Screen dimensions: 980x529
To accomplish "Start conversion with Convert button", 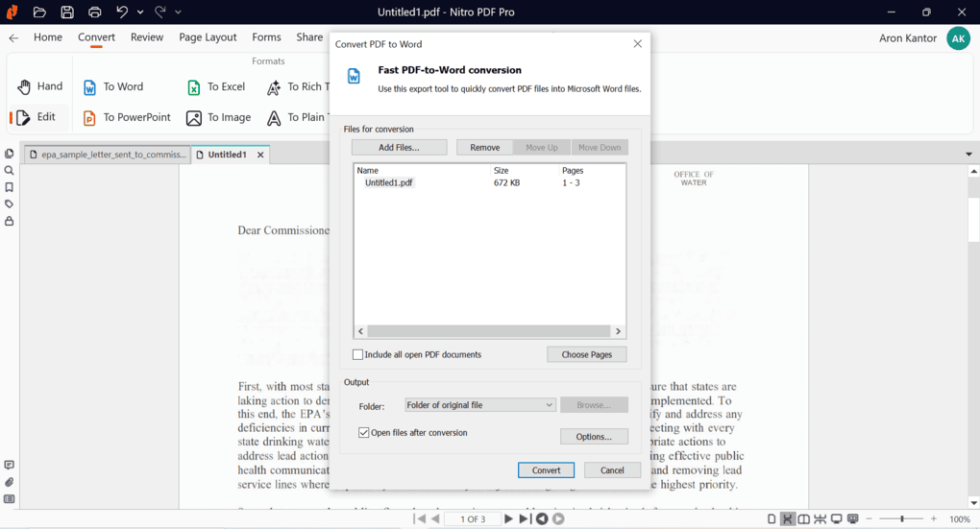I will [547, 470].
